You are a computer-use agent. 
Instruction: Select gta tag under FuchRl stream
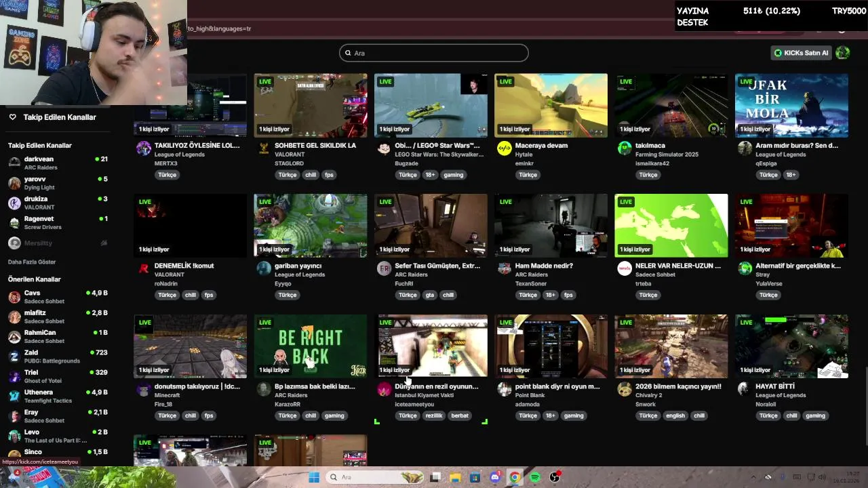[x=430, y=295]
